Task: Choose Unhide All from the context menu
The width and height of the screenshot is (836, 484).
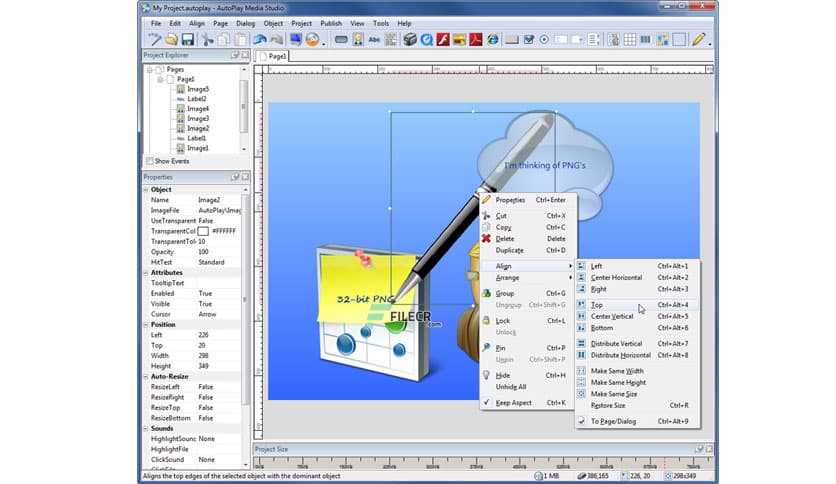Action: (x=528, y=387)
